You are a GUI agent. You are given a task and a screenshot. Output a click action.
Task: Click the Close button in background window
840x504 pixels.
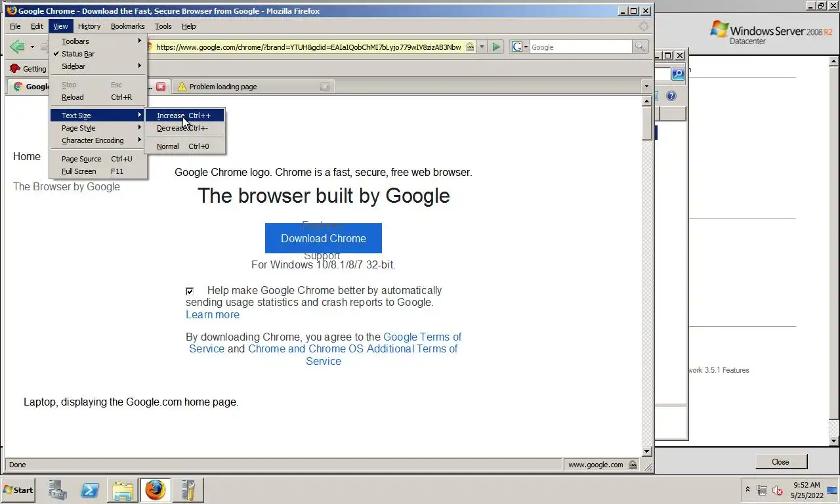[x=780, y=462]
